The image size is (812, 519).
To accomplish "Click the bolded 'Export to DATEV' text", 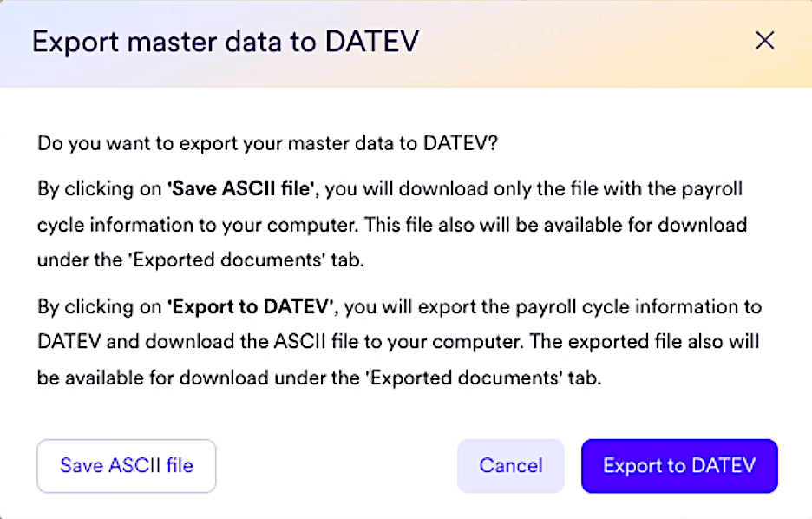I will pos(249,306).
